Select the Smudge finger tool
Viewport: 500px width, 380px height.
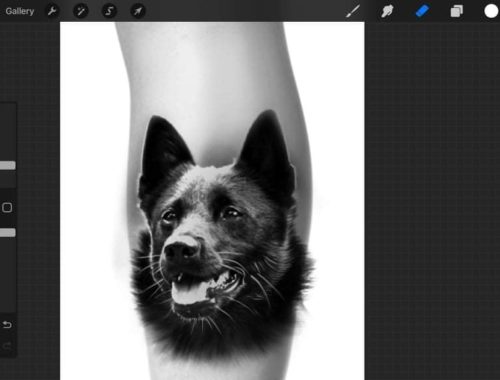[x=387, y=11]
